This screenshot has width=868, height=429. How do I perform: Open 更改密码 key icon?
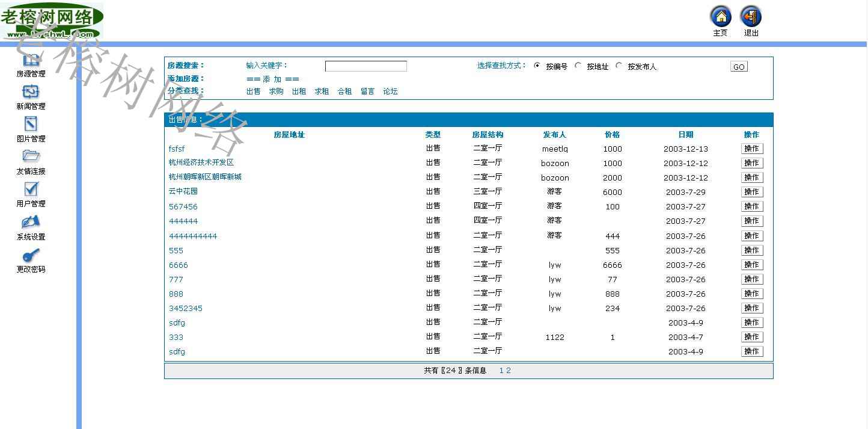31,255
